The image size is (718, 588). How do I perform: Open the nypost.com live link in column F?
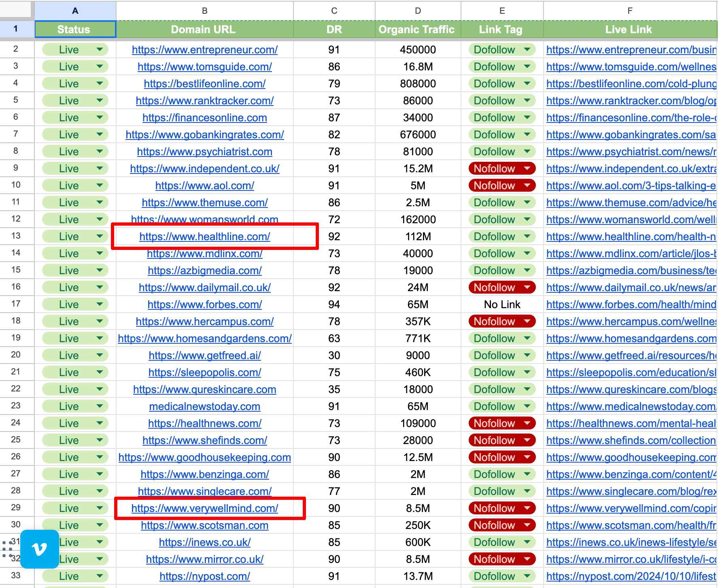tap(631, 576)
